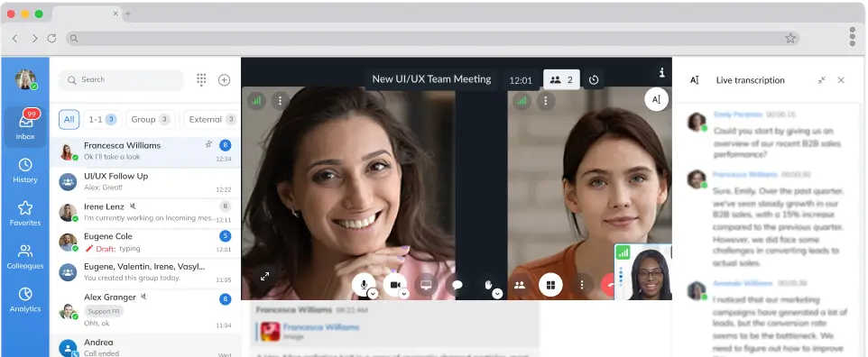Hang up the call

click(x=609, y=285)
